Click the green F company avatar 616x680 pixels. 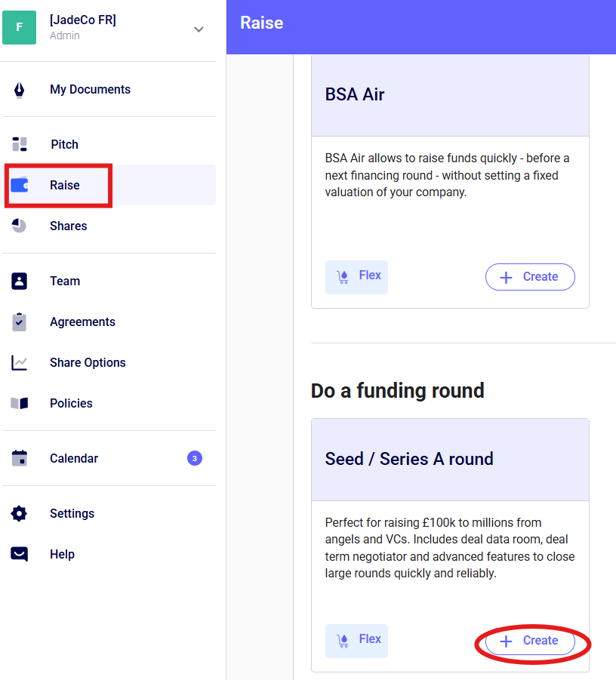[x=19, y=27]
